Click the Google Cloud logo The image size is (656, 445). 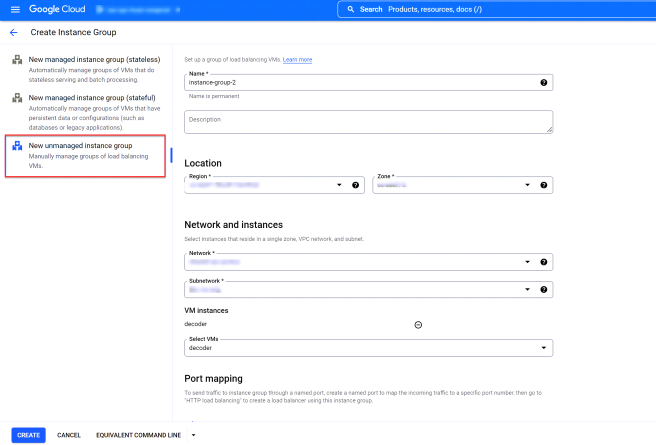57,9
